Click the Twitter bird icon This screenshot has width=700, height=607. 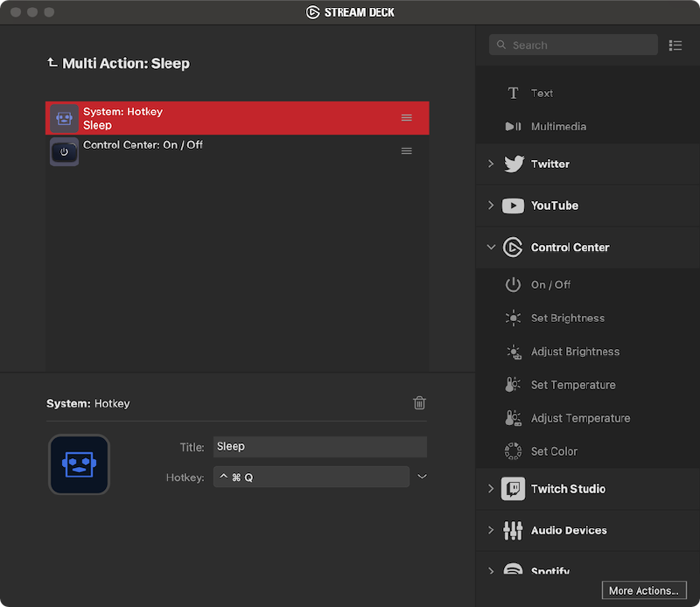point(514,164)
